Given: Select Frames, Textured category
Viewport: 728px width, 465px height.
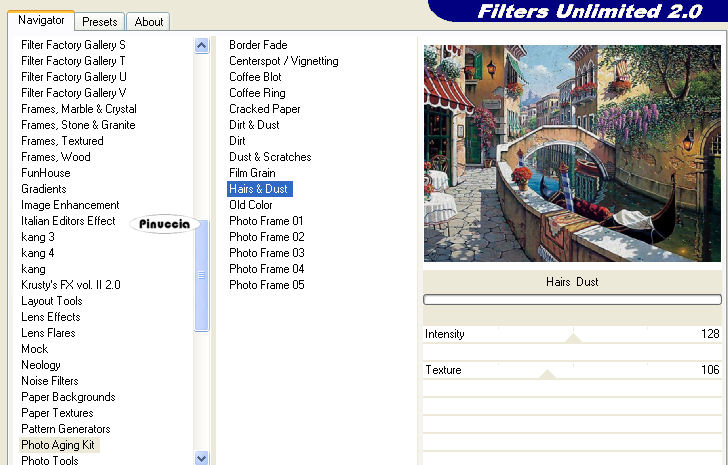Looking at the screenshot, I should coord(62,141).
